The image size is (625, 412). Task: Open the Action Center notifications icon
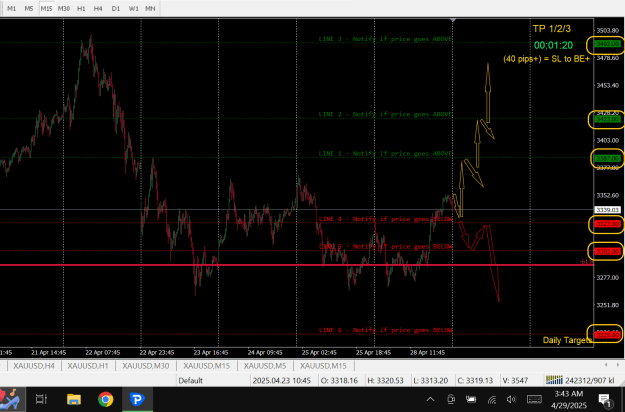tap(605, 400)
